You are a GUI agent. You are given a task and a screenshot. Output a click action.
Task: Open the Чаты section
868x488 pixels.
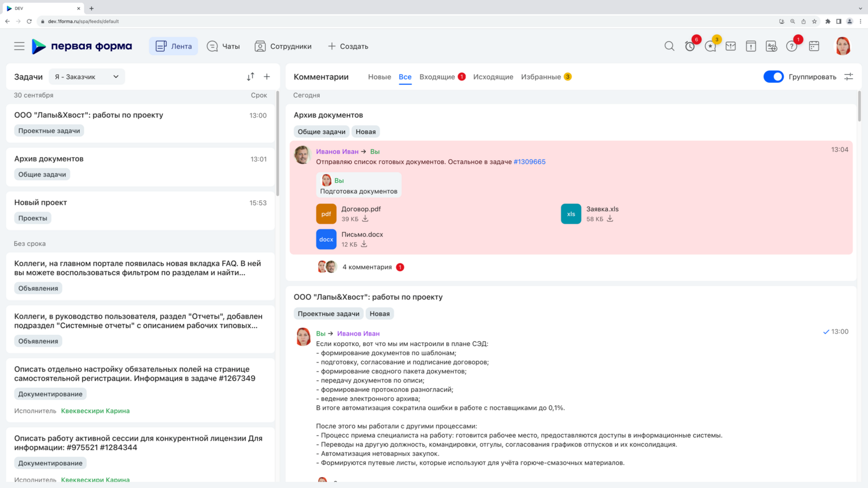(223, 46)
